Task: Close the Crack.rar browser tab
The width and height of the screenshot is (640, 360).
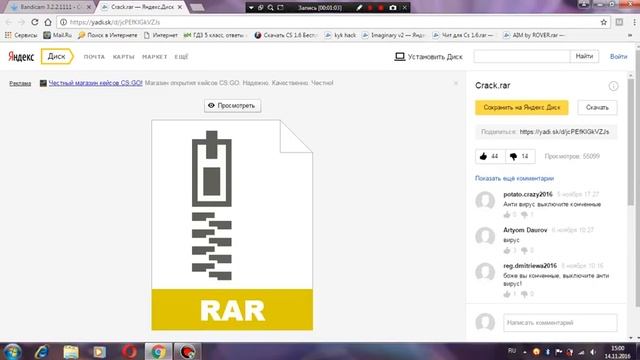Action: coord(180,7)
